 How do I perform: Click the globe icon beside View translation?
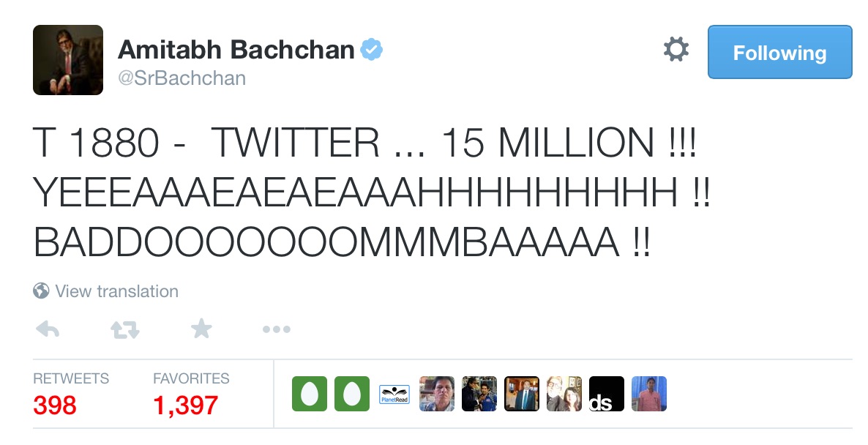pyautogui.click(x=41, y=291)
